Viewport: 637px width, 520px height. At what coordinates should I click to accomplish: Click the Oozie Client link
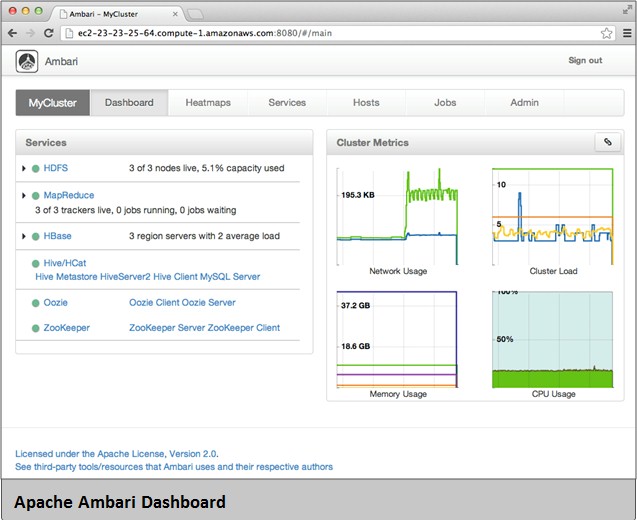(x=154, y=303)
